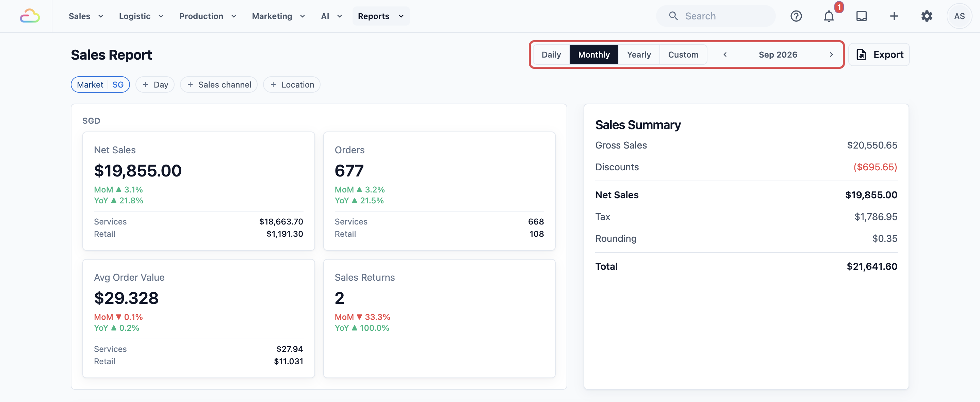The width and height of the screenshot is (980, 402).
Task: Expand the Logistic menu
Action: [x=141, y=16]
